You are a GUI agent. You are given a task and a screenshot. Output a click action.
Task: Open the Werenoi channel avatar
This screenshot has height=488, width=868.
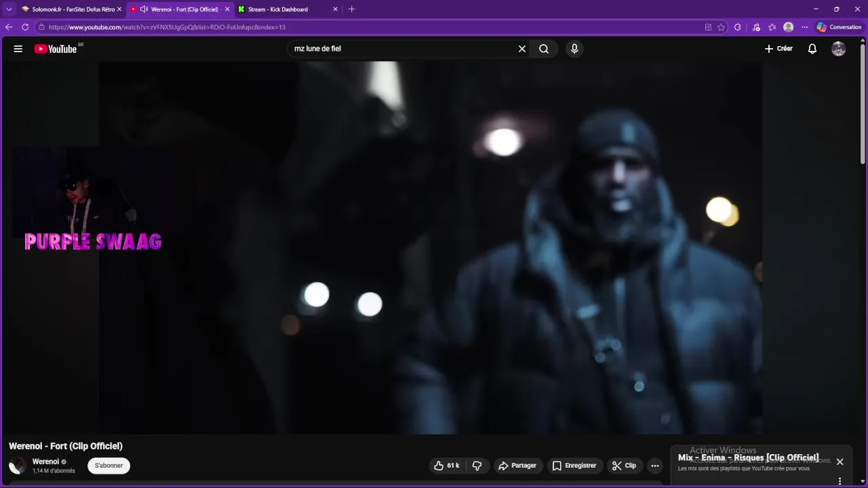coord(18,466)
